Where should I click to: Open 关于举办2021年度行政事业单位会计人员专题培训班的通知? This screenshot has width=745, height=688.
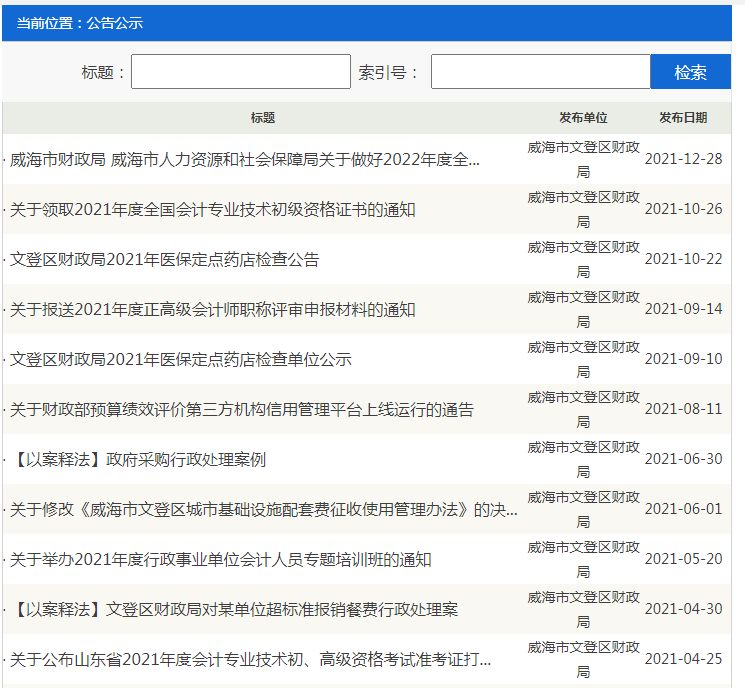point(220,560)
